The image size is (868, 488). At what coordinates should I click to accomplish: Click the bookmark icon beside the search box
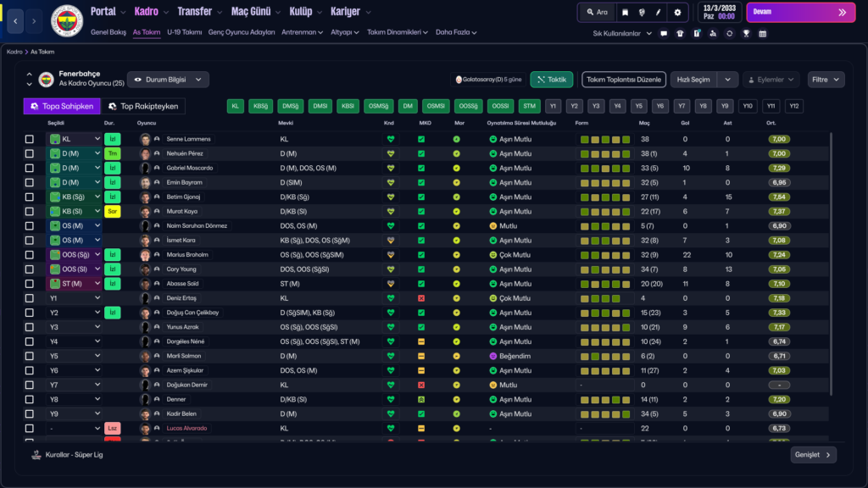coord(625,13)
